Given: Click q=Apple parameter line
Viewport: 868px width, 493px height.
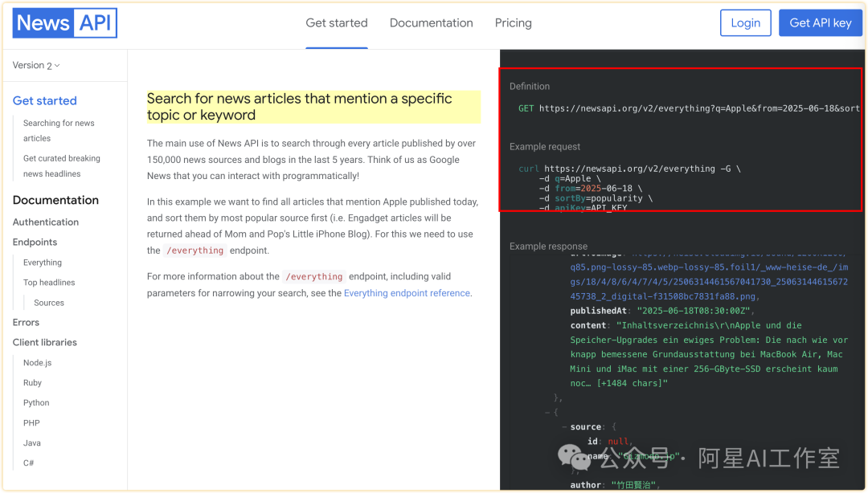Looking at the screenshot, I should tap(570, 178).
